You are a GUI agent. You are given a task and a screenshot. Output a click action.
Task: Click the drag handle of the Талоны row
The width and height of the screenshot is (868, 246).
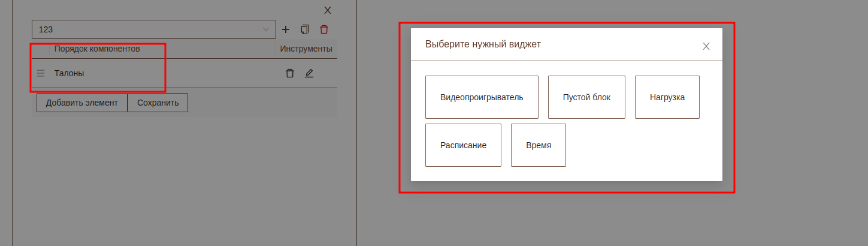click(41, 73)
